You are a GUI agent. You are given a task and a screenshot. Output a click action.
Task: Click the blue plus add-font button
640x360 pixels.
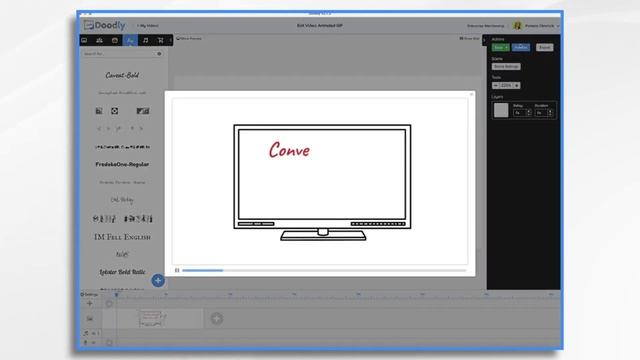point(158,280)
